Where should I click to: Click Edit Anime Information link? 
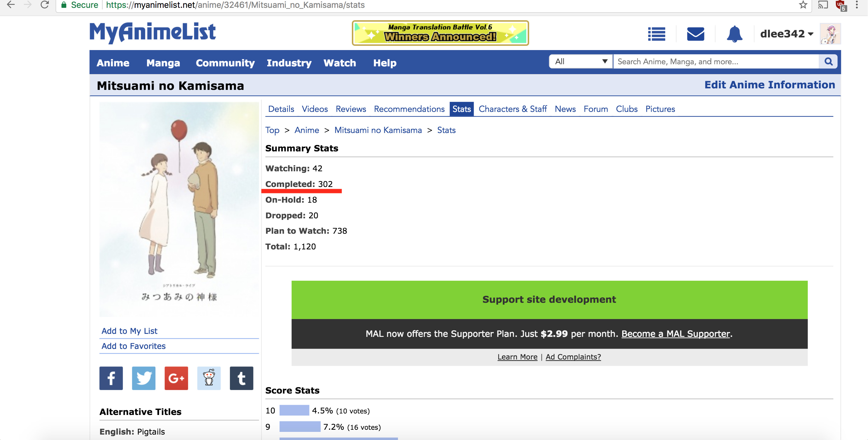(769, 85)
